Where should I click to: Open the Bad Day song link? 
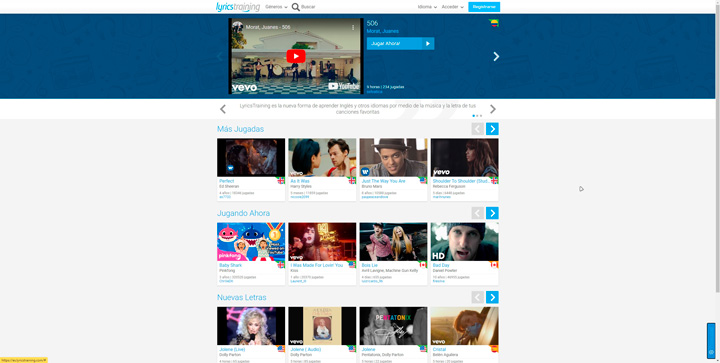441,265
